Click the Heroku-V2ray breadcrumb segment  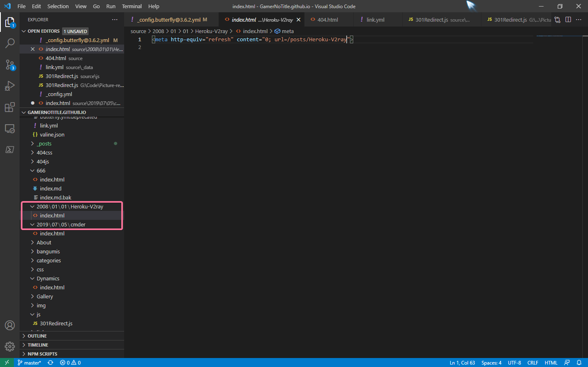[211, 31]
